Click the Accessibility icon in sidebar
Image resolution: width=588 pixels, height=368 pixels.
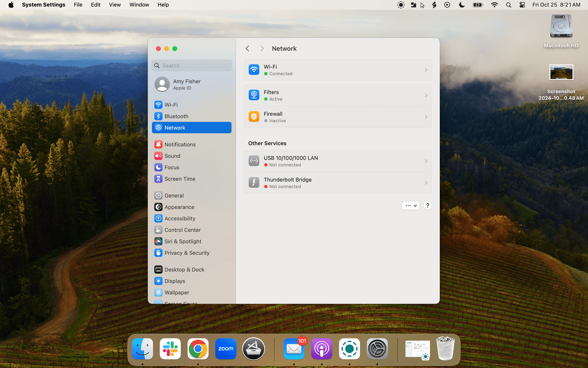click(158, 219)
